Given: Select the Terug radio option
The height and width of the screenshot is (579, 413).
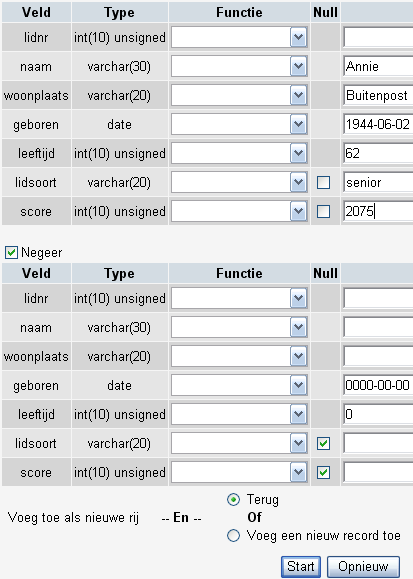Looking at the screenshot, I should click(x=233, y=500).
